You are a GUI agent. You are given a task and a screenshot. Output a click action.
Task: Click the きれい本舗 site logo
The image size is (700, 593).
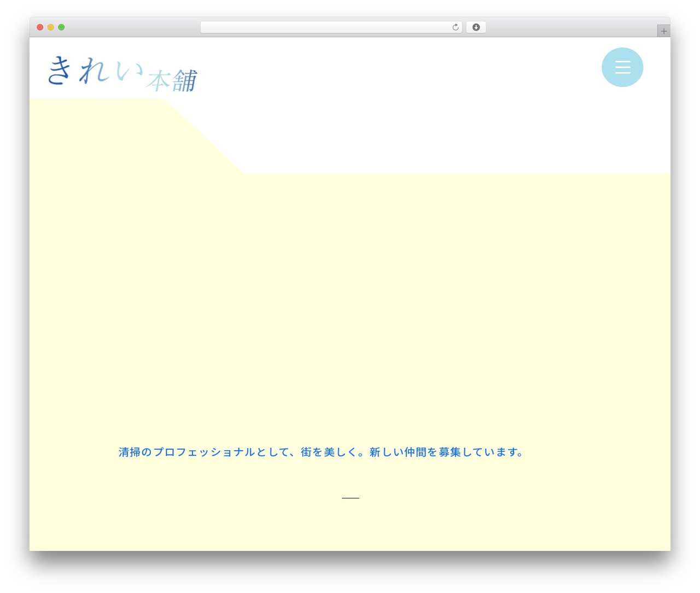click(x=122, y=74)
